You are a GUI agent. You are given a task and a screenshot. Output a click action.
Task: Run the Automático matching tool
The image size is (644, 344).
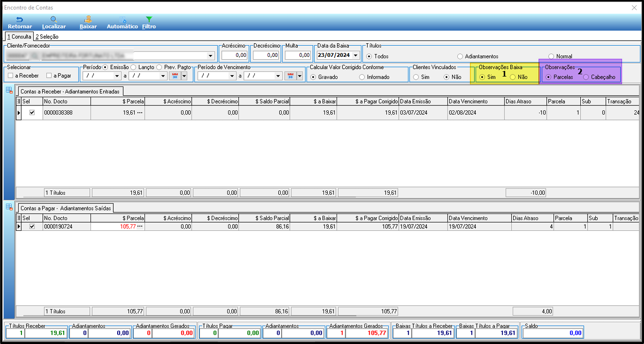(x=123, y=23)
